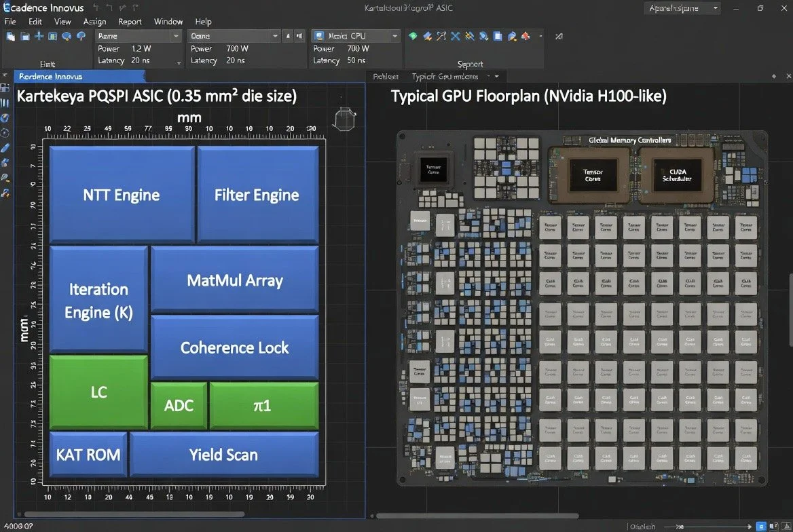Expand the small arrow under first Latency
Image resolution: width=793 pixels, height=532 pixels.
pyautogui.click(x=179, y=63)
